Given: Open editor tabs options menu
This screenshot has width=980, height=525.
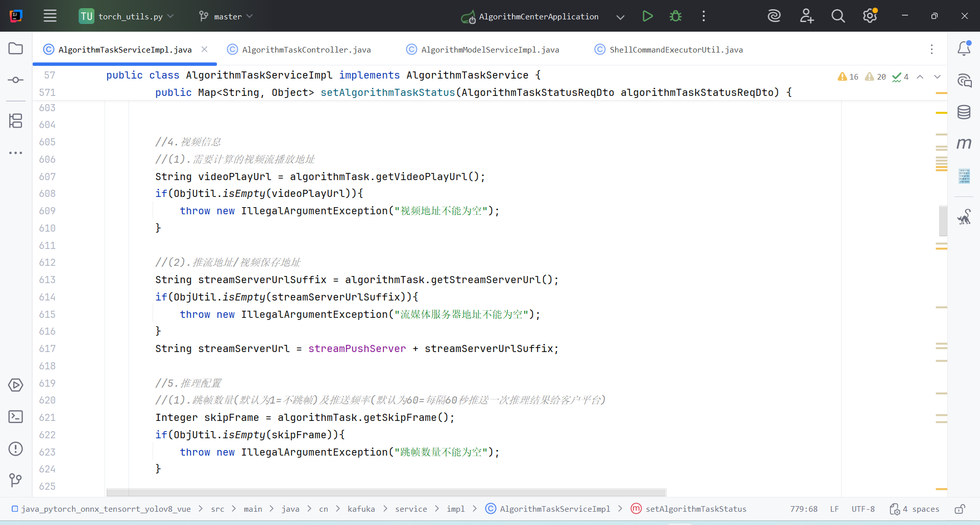Looking at the screenshot, I should (x=932, y=49).
